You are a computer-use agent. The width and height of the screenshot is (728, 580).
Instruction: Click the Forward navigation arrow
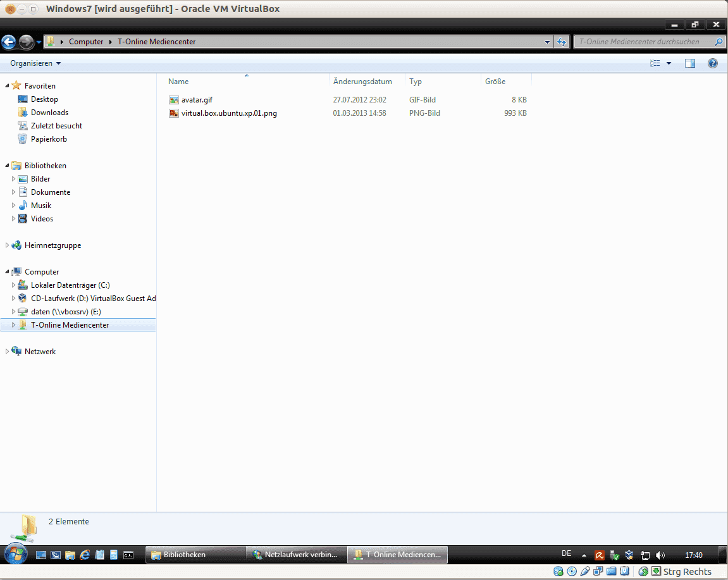tap(26, 42)
